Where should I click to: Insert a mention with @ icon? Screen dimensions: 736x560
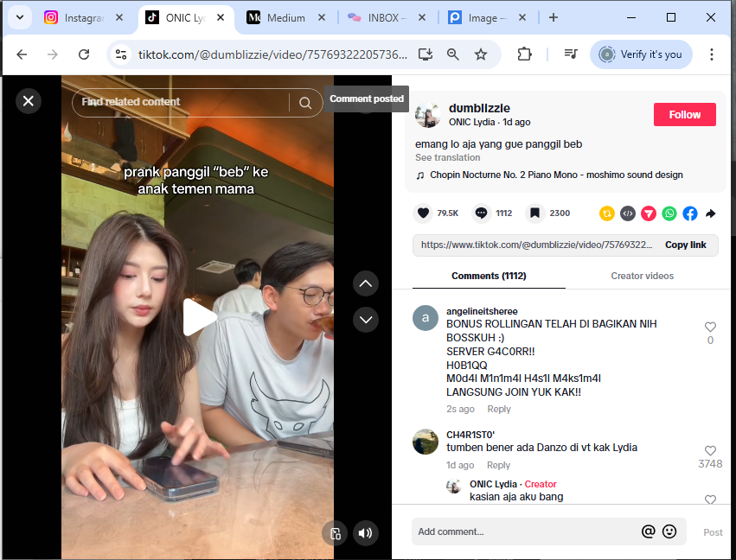pyautogui.click(x=648, y=531)
